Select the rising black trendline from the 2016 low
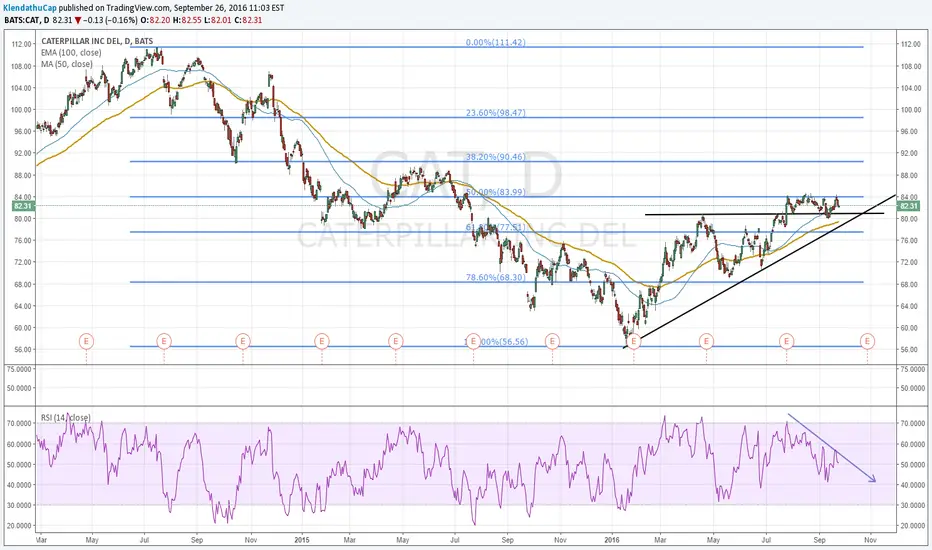Viewport: 932px width, 550px height. tap(760, 271)
